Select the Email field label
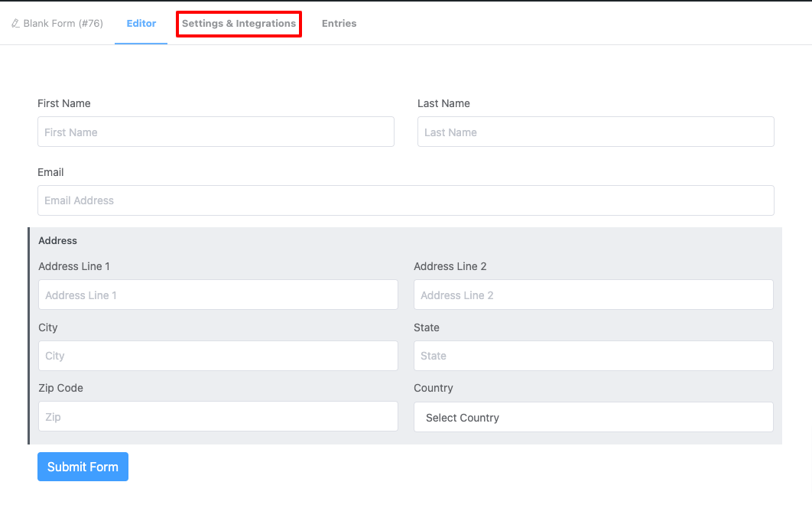Screen dimensions: 812x508 50,173
